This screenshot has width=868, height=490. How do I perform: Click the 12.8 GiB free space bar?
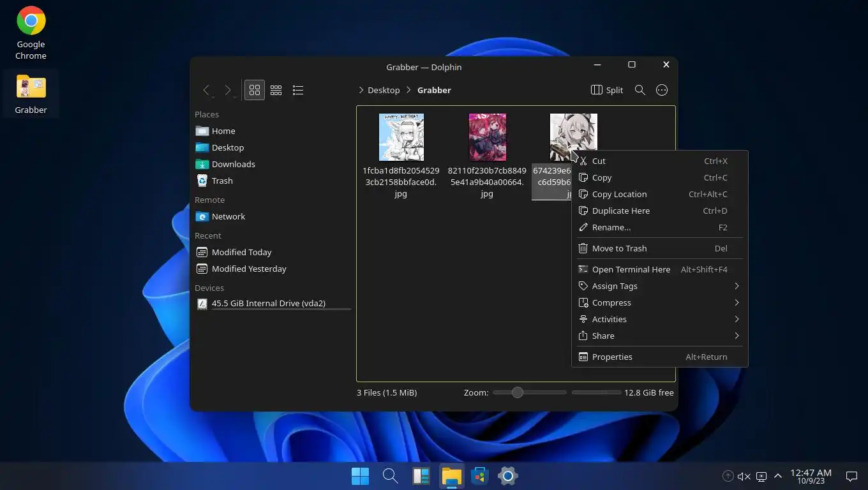tap(596, 392)
